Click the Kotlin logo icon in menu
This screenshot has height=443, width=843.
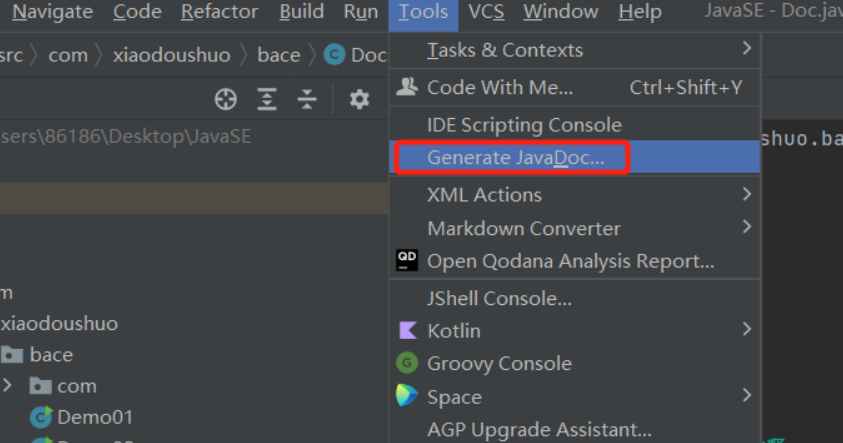407,330
